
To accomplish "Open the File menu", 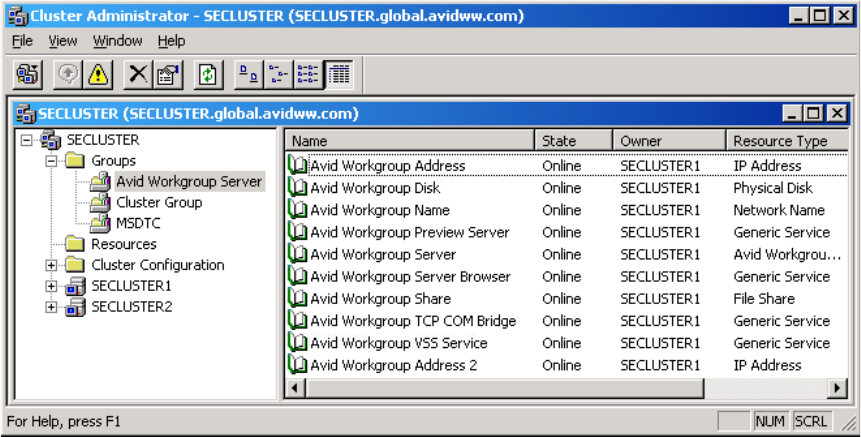I will (23, 41).
